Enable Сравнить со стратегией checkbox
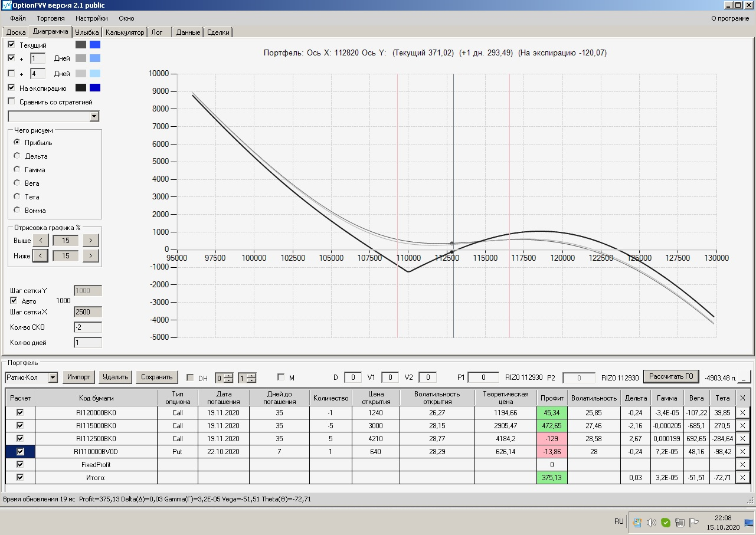This screenshot has height=535, width=756. (12, 101)
